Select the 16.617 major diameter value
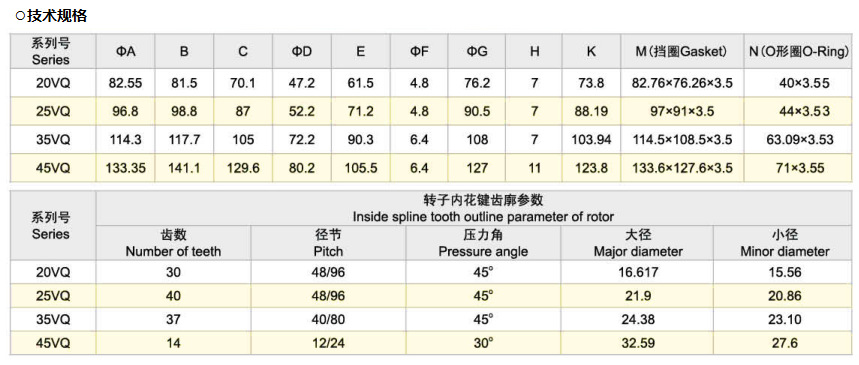The width and height of the screenshot is (859, 365). click(638, 272)
